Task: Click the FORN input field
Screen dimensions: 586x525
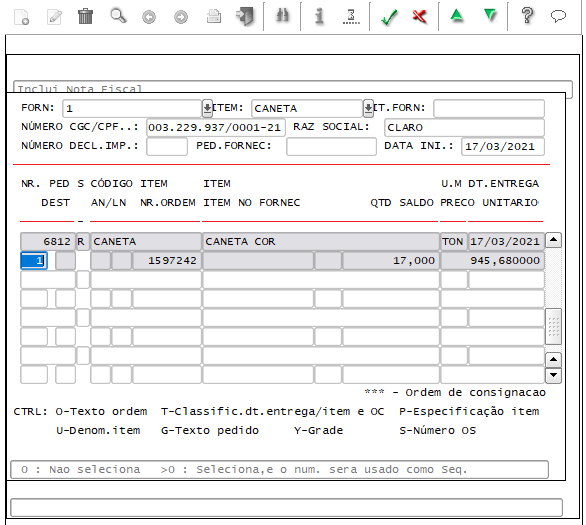Action: click(132, 108)
